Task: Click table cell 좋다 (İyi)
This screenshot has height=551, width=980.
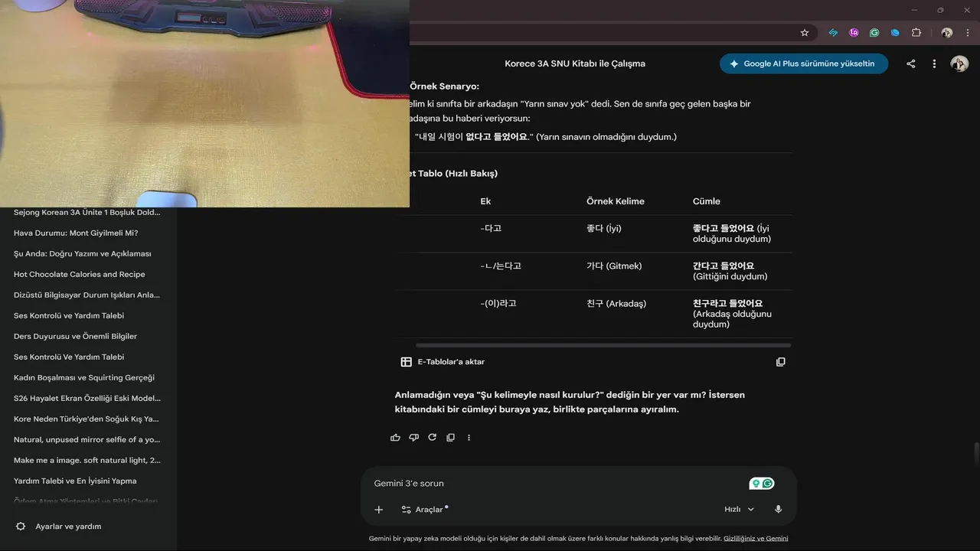Action: 604,228
